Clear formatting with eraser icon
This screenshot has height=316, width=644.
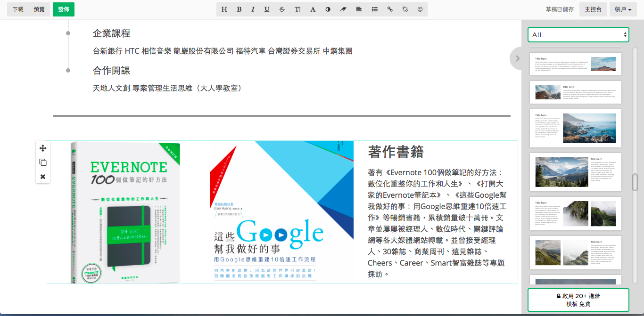pos(343,9)
